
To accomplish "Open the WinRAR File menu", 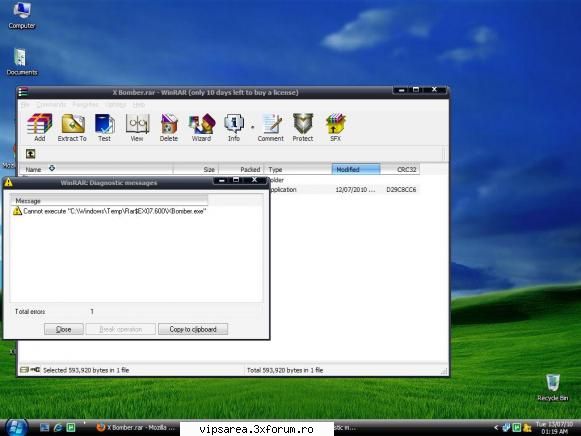I will point(25,105).
